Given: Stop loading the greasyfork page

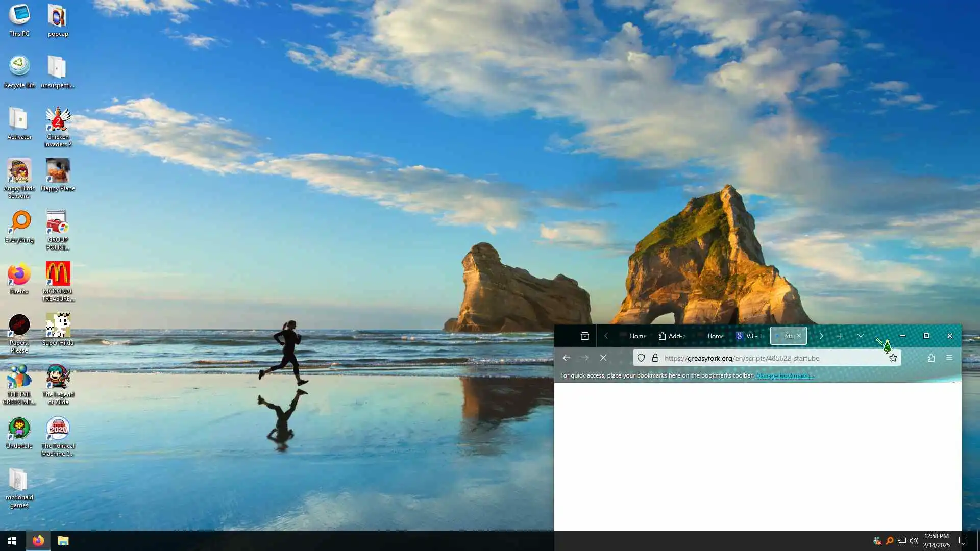Looking at the screenshot, I should pos(603,358).
